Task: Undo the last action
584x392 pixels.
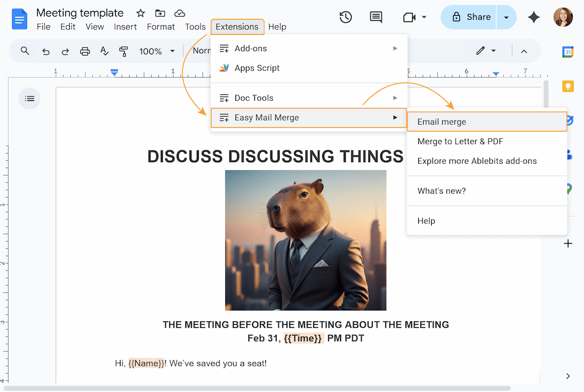Action: pyautogui.click(x=46, y=51)
